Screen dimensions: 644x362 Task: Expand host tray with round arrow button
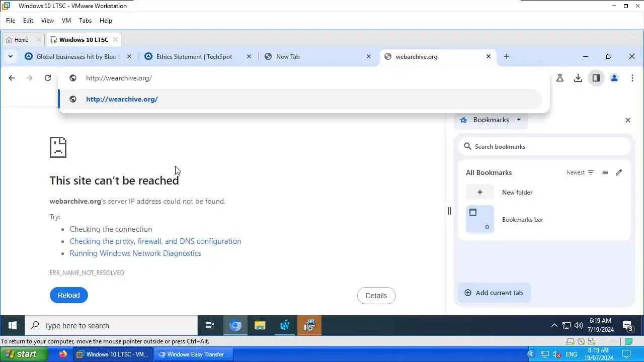(x=531, y=354)
